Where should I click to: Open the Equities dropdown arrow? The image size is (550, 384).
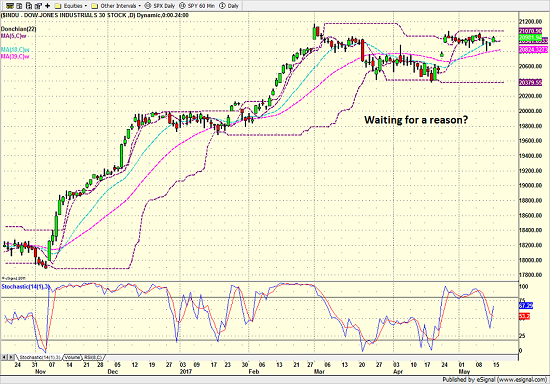click(x=86, y=6)
